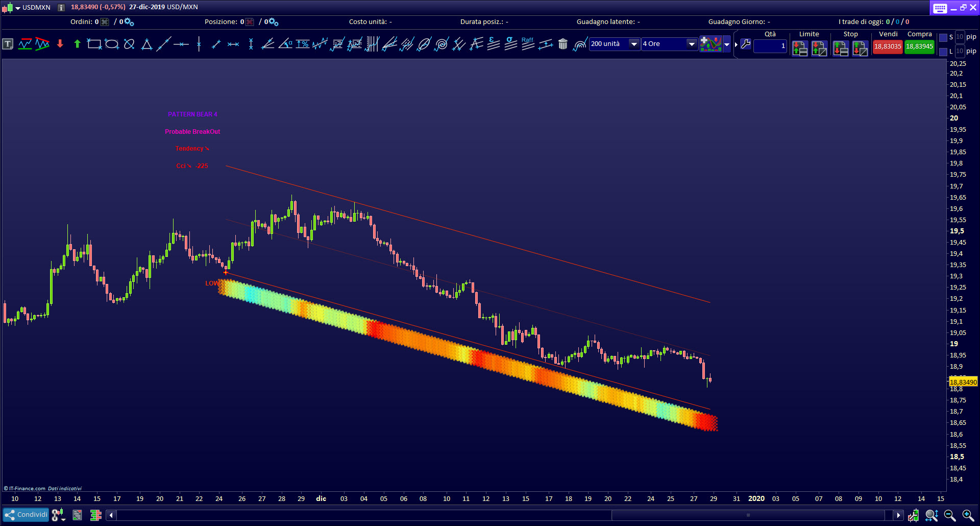Toggle the S pip checkbox
The width and height of the screenshot is (980, 526).
[x=943, y=37]
